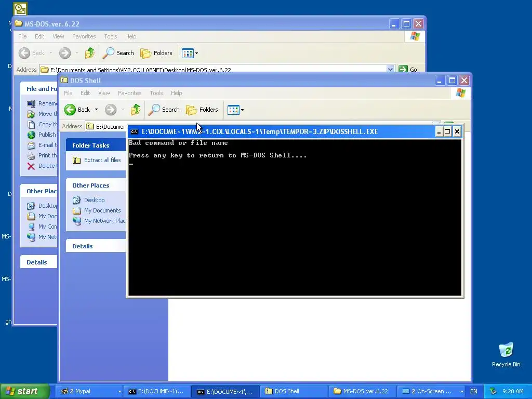Open Favorites menu in MS-DOS.ver.6.22 window
The image size is (532, 399).
(84, 36)
